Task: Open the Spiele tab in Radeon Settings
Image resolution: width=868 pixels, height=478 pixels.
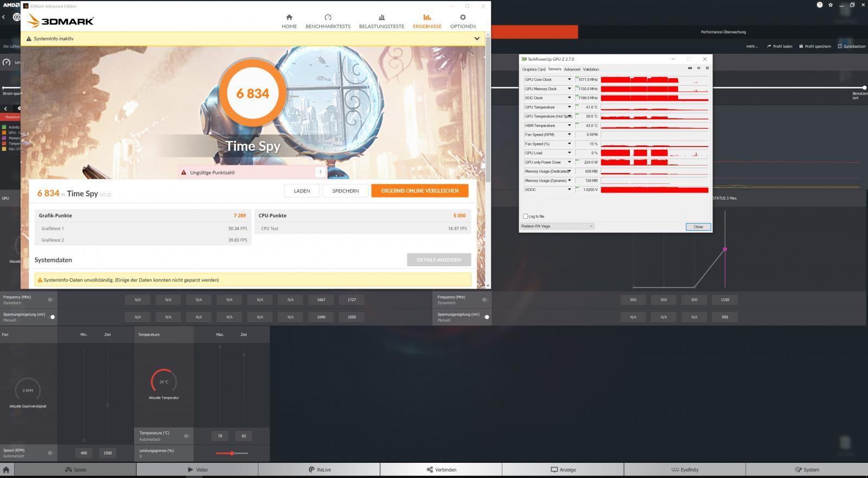Action: [75, 470]
